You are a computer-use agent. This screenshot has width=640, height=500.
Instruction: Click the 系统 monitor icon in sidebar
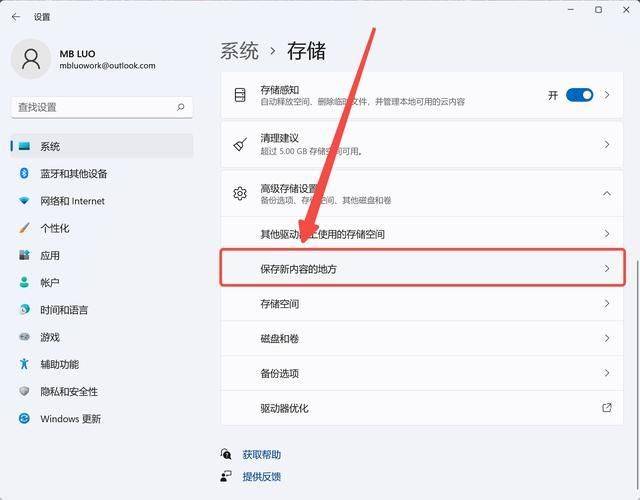24,146
